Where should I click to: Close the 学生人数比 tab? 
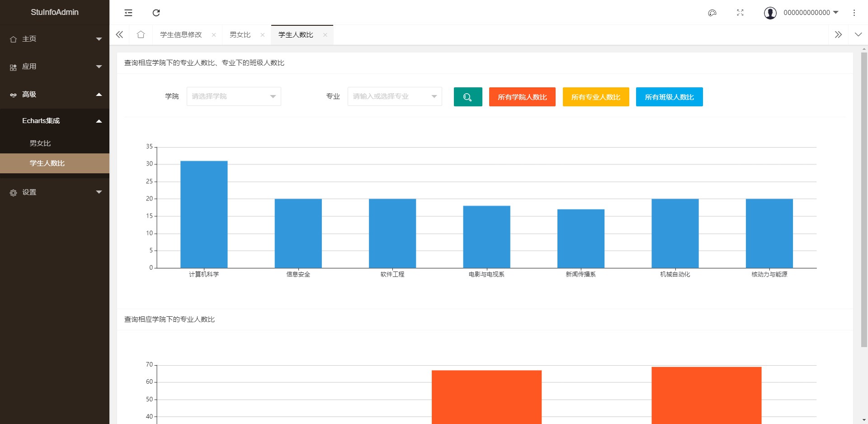(x=325, y=35)
